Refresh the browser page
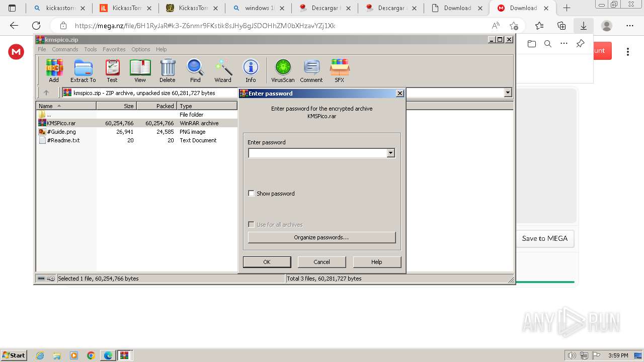 [36, 26]
